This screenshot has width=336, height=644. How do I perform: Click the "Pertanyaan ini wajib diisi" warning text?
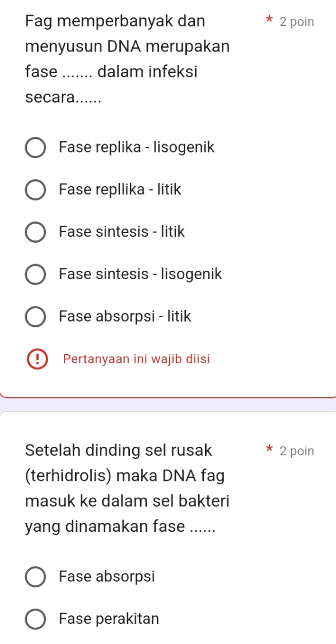pyautogui.click(x=136, y=359)
